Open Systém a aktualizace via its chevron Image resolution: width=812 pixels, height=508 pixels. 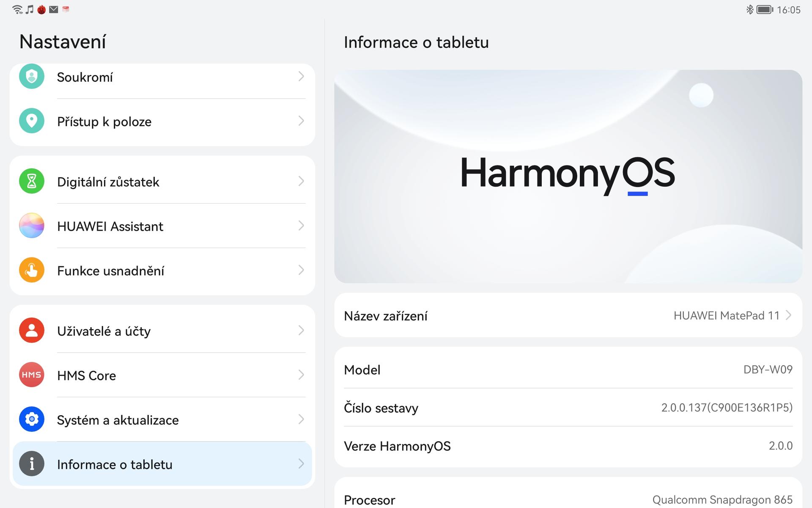tap(301, 419)
